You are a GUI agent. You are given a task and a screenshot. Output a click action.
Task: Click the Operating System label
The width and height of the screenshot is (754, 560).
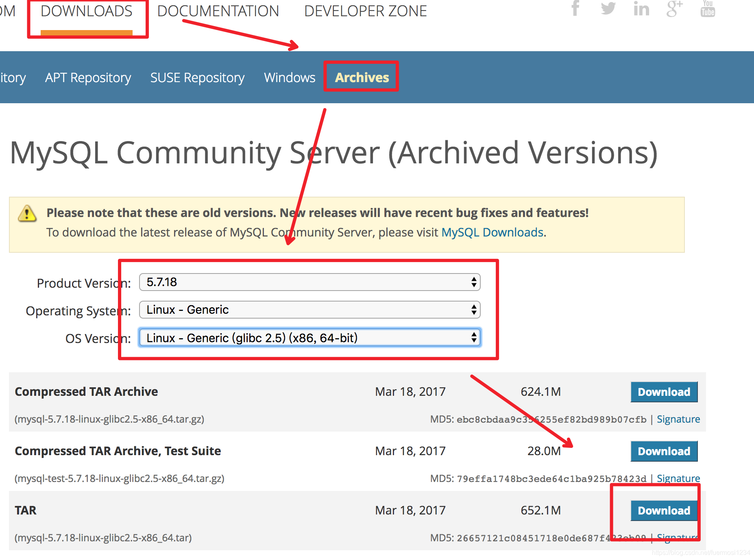pos(78,311)
